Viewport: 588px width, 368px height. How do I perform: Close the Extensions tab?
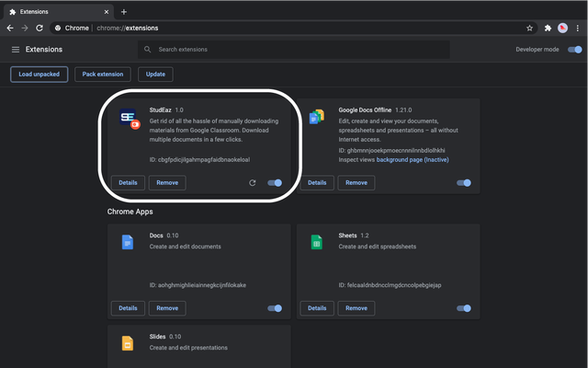pos(107,12)
